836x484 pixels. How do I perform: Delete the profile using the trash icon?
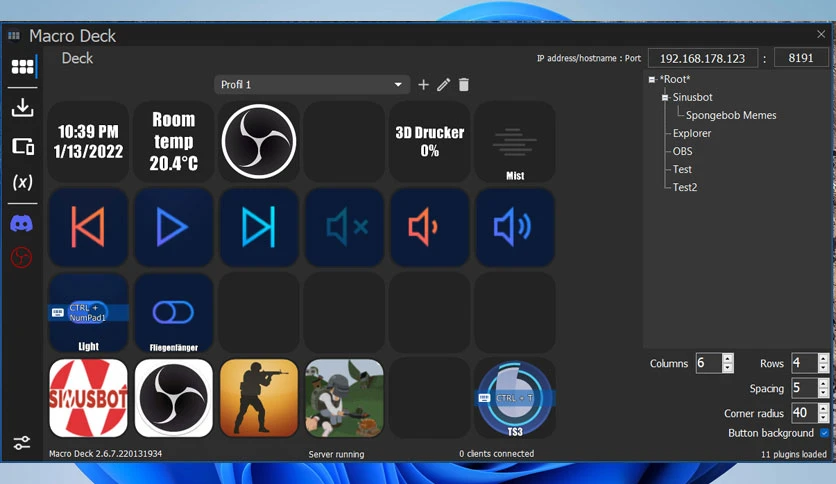(464, 85)
